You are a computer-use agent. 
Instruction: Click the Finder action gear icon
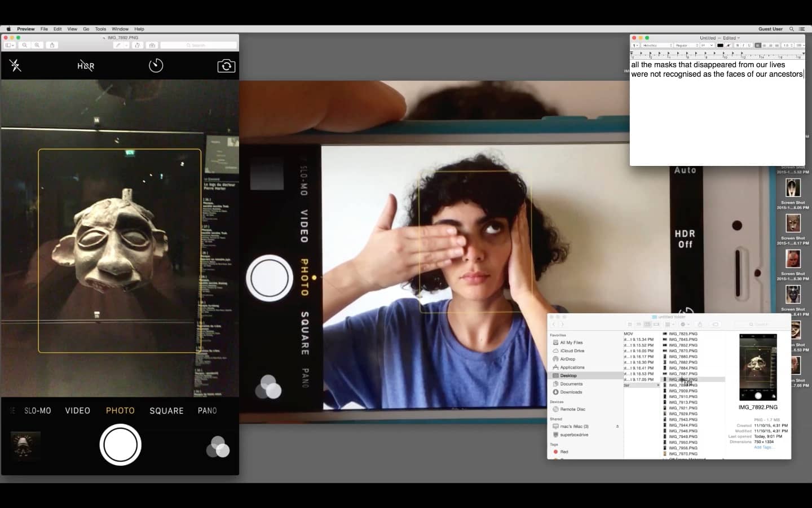click(x=684, y=325)
